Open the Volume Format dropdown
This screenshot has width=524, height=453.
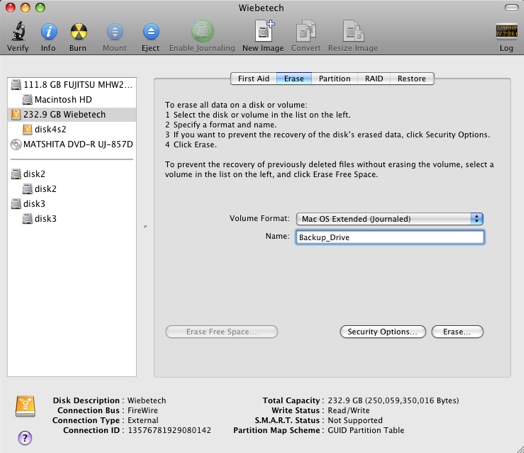point(390,219)
